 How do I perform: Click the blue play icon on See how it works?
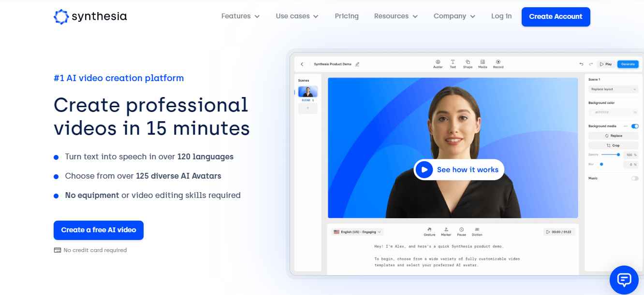click(x=424, y=169)
